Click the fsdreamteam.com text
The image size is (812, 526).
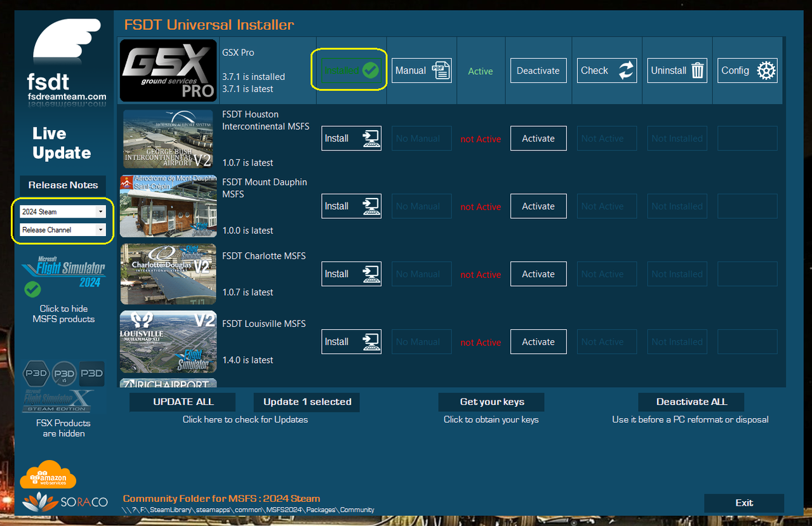coord(67,97)
